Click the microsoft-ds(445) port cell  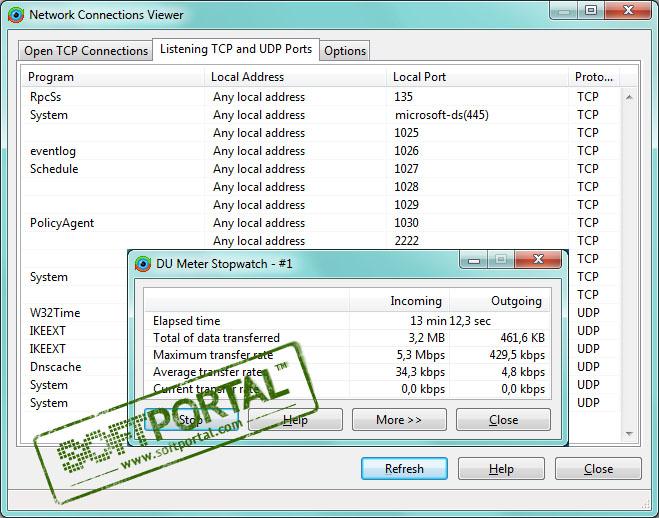click(x=441, y=115)
